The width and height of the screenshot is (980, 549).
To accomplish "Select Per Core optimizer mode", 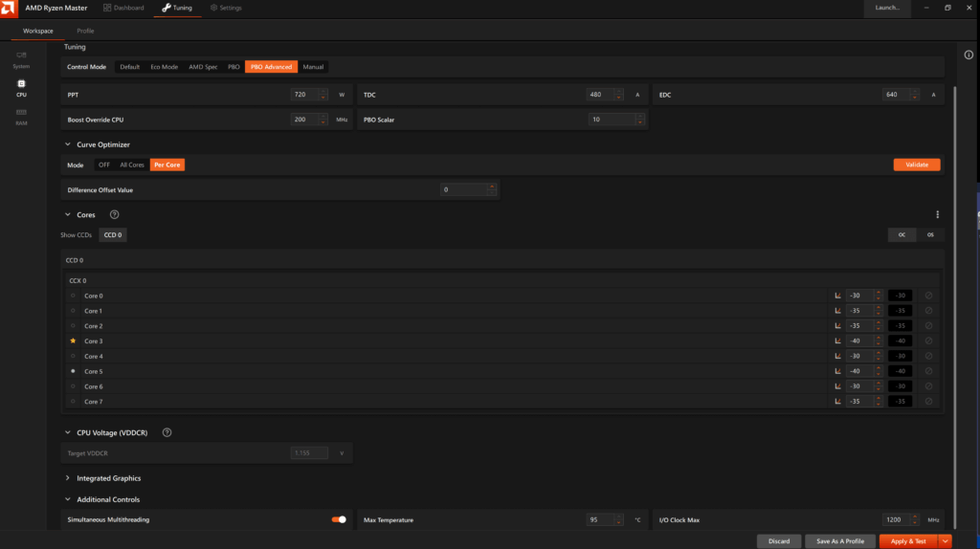I will click(167, 165).
